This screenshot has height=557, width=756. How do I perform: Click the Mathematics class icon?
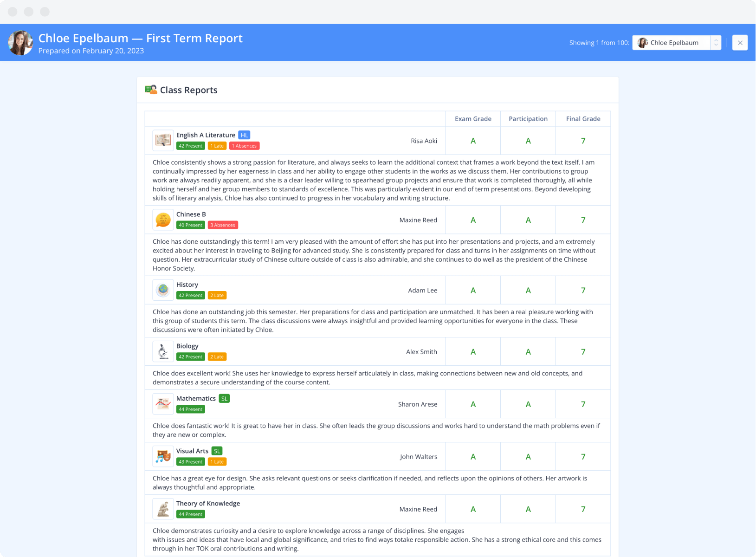pyautogui.click(x=163, y=404)
